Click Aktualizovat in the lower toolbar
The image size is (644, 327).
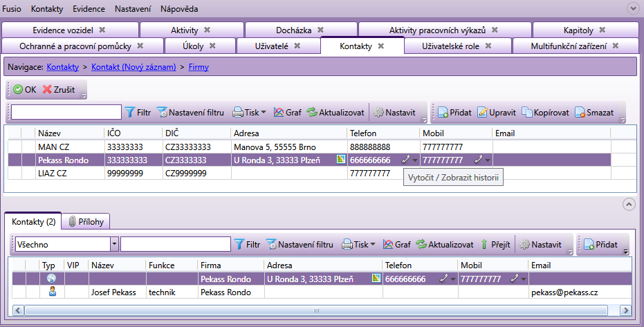(444, 245)
